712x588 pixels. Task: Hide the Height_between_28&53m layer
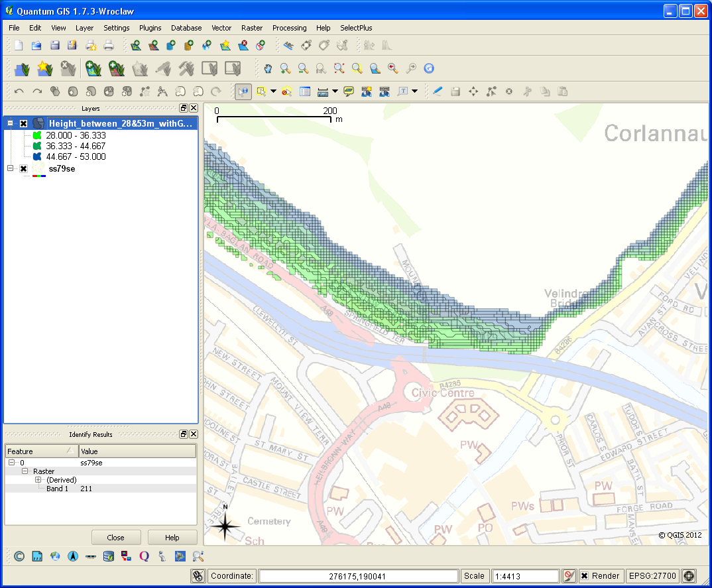point(24,123)
